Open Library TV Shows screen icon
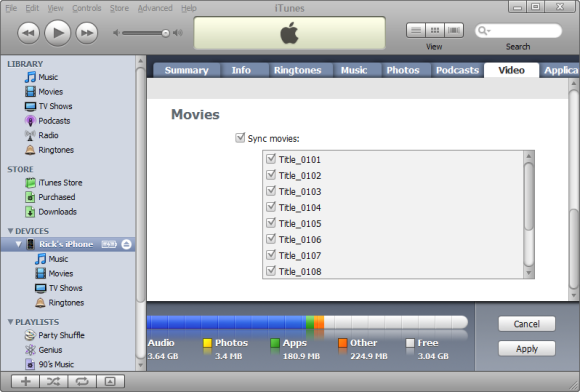 [30, 107]
